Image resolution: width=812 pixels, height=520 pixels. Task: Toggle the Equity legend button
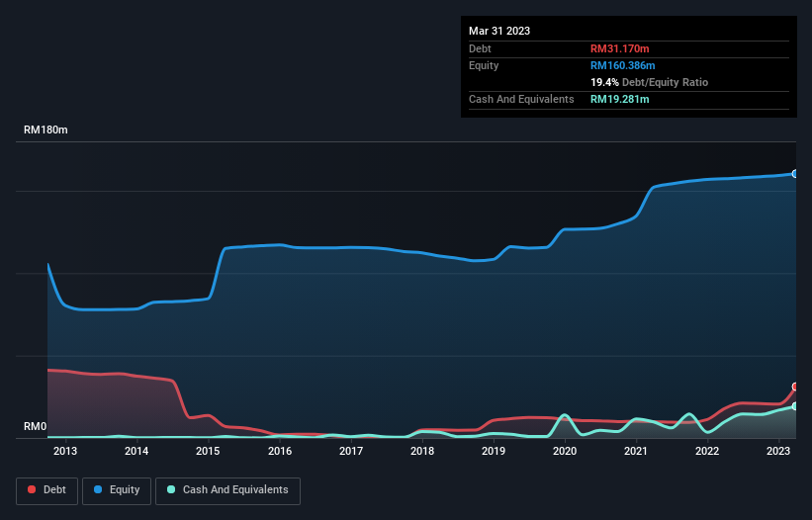(x=117, y=490)
